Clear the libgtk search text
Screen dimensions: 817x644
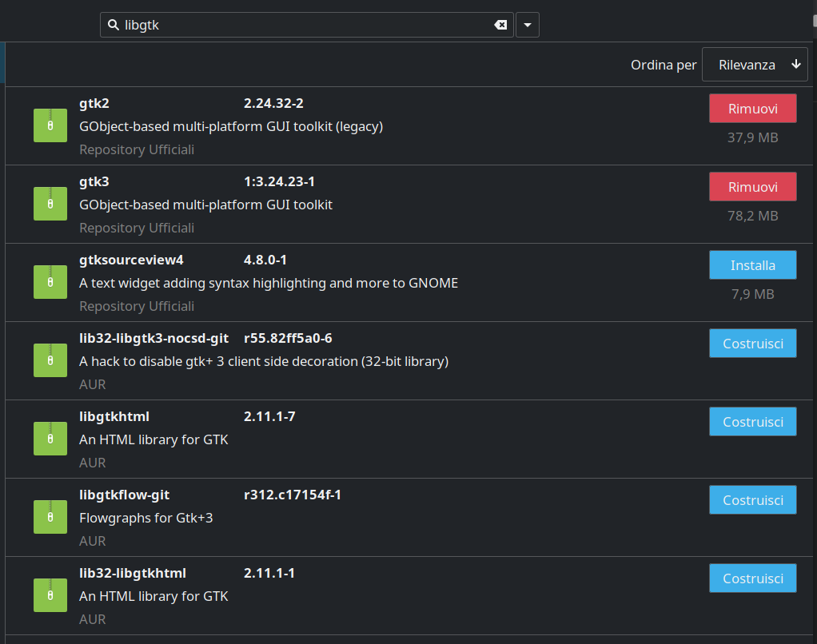500,25
